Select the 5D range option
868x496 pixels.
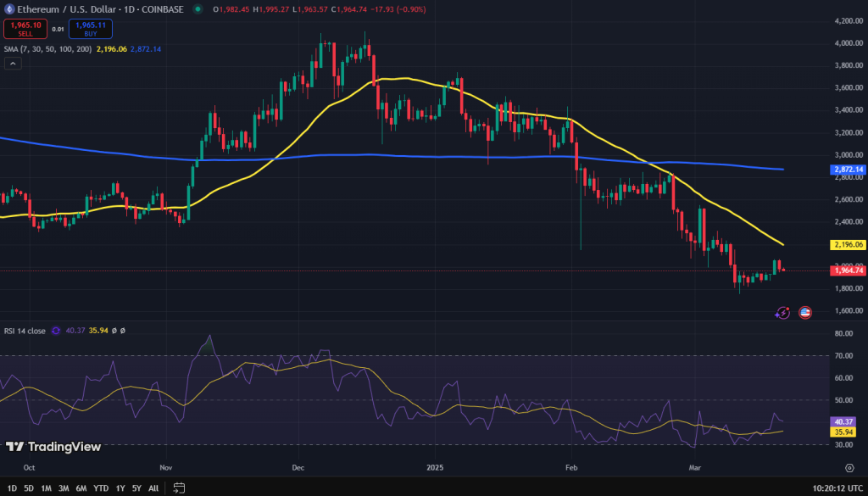27,488
